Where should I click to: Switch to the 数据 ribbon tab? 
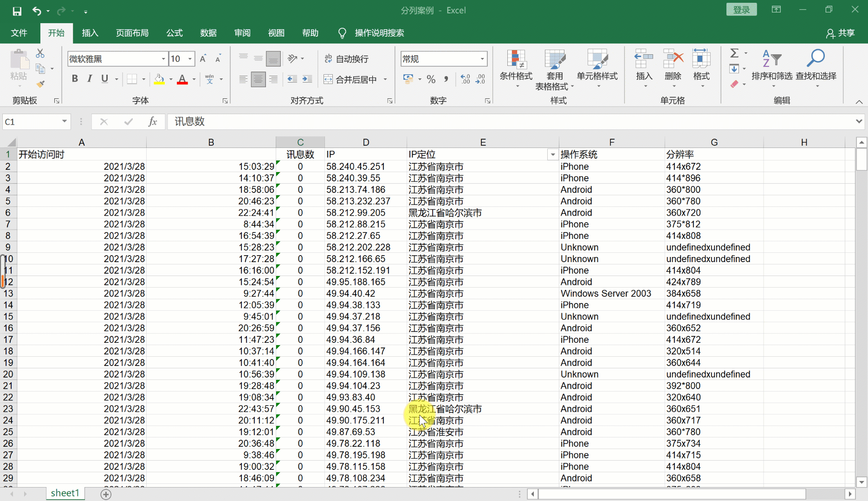pyautogui.click(x=208, y=33)
